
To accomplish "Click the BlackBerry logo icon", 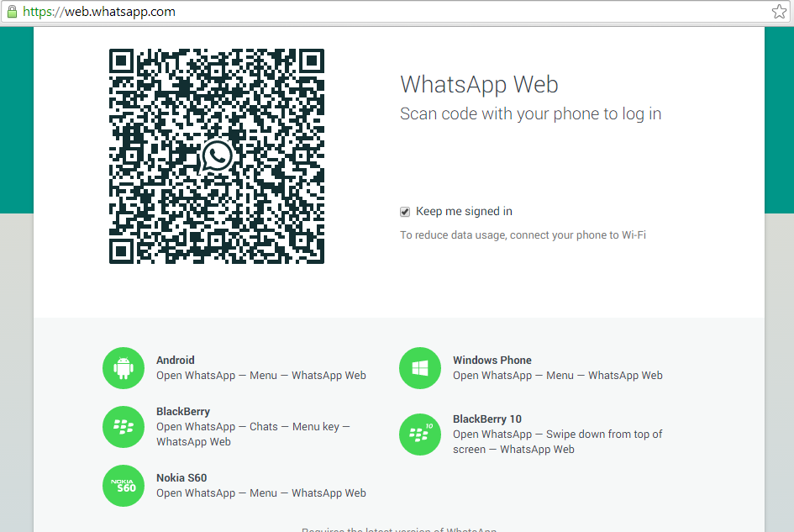I will pos(124,427).
